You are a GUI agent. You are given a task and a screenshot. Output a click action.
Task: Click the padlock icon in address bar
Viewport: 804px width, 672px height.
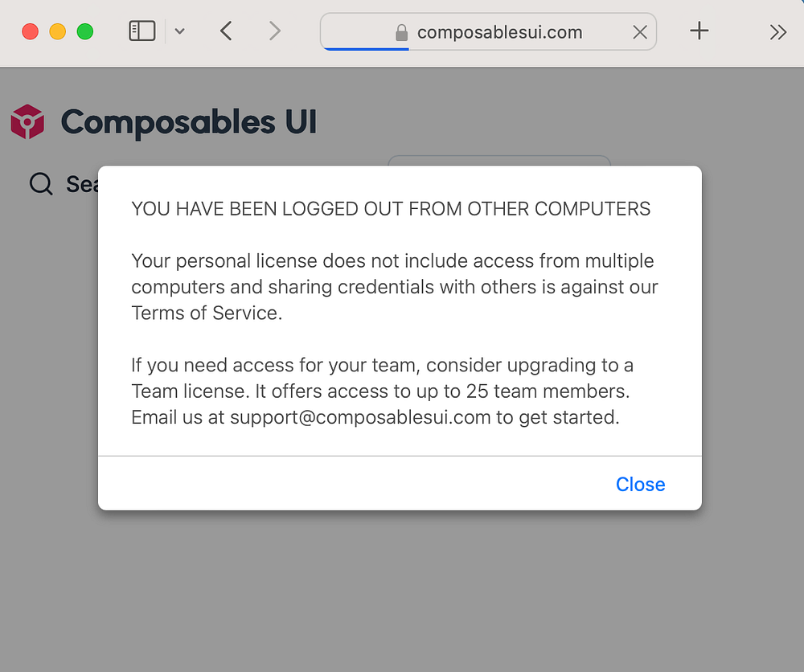[x=401, y=33]
